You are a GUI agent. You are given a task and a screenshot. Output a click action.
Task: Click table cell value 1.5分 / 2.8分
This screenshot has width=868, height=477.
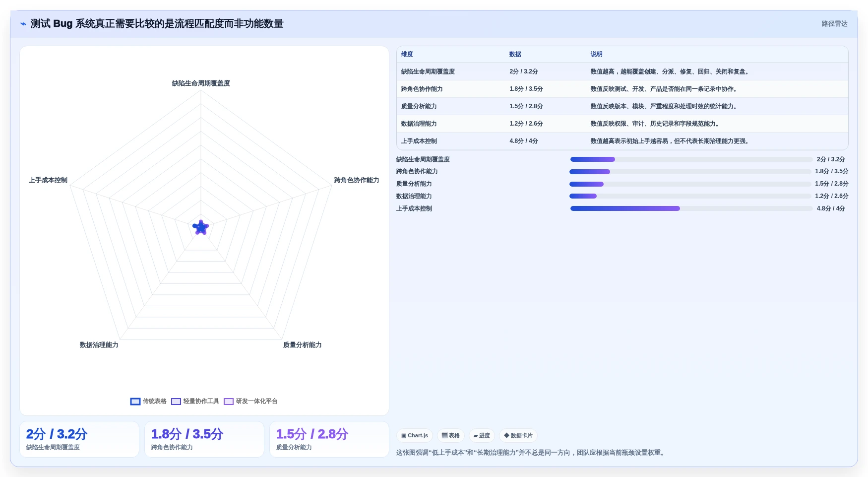coord(526,106)
